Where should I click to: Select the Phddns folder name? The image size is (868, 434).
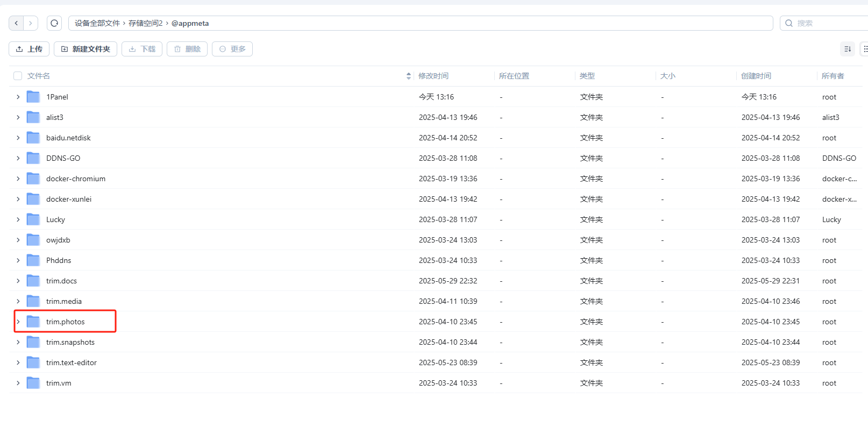tap(59, 260)
